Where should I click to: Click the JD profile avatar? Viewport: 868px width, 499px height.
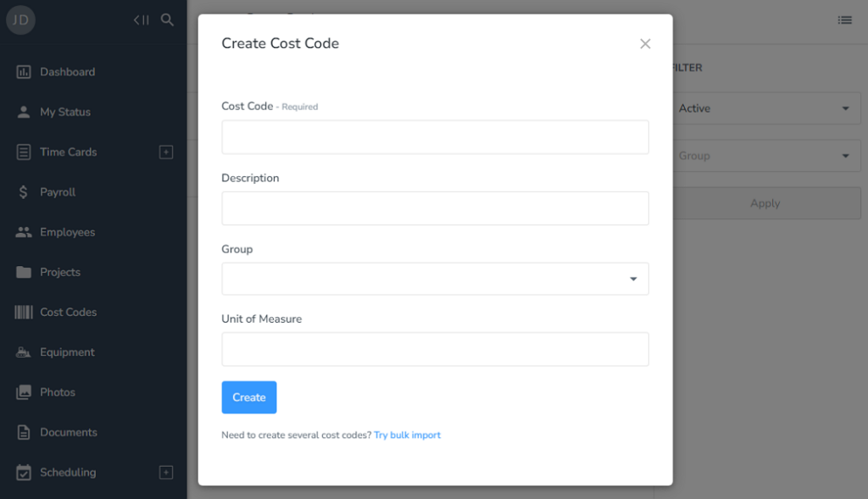click(x=19, y=19)
